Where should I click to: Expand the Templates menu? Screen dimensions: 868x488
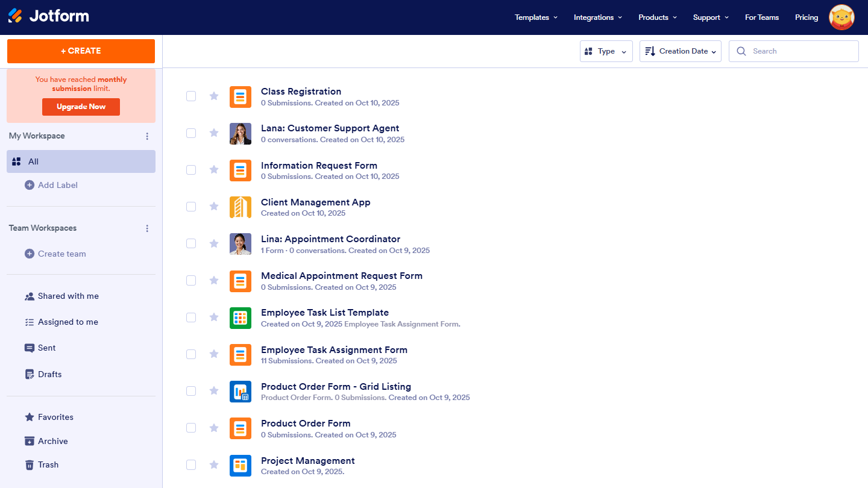click(x=536, y=17)
